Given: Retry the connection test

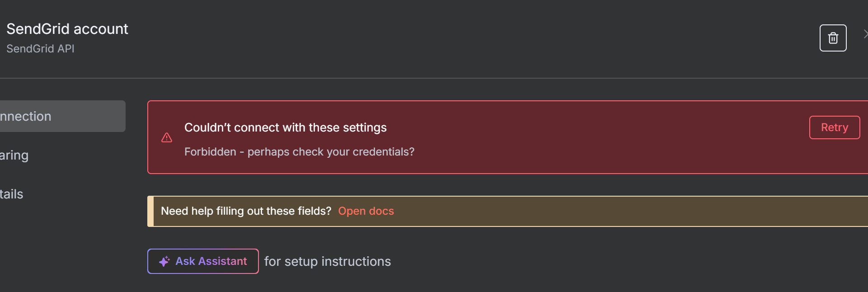Looking at the screenshot, I should click(x=834, y=127).
